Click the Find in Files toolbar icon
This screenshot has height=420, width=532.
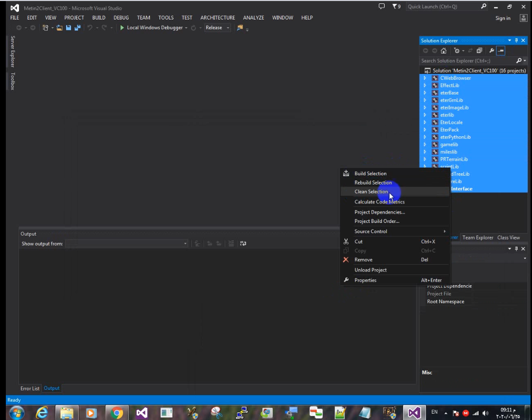[x=240, y=28]
